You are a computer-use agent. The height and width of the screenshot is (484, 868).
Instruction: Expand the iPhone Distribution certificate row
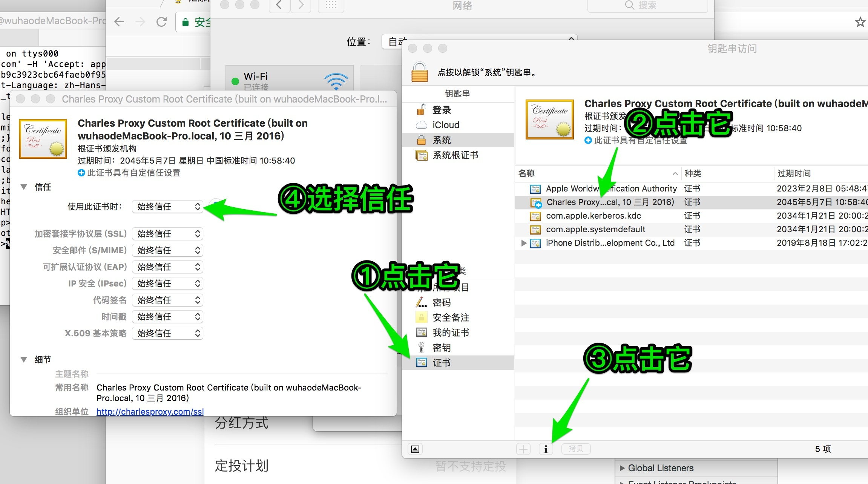click(523, 243)
